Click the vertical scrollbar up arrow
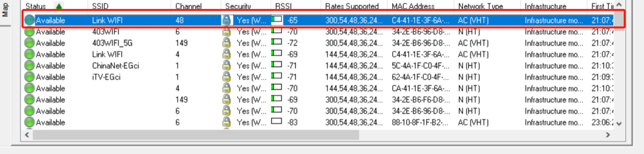 click(619, 5)
